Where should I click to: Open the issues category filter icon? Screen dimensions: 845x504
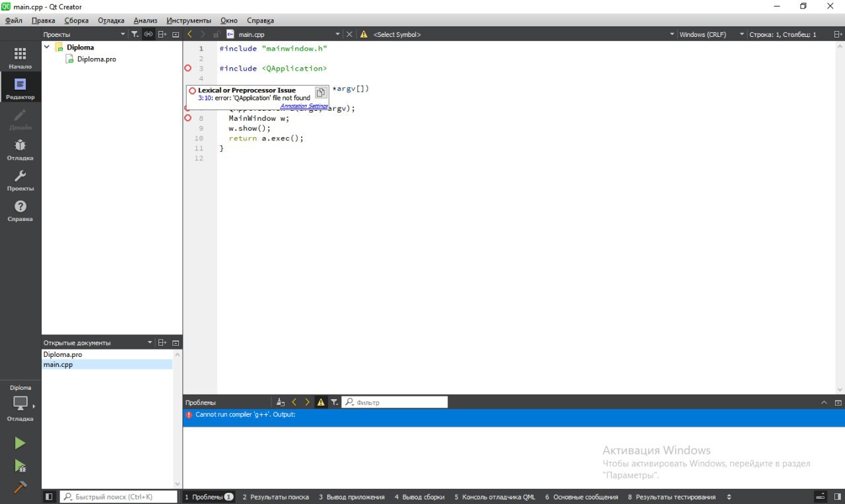click(334, 402)
